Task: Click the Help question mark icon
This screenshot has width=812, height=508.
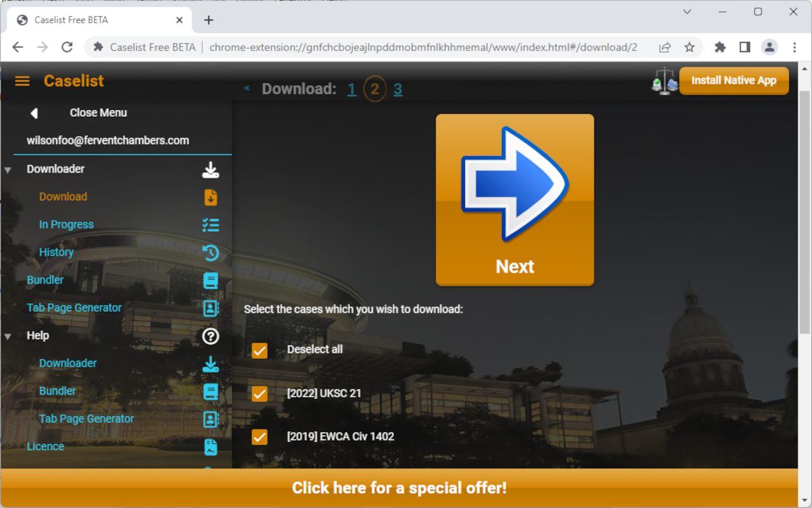Action: point(211,336)
